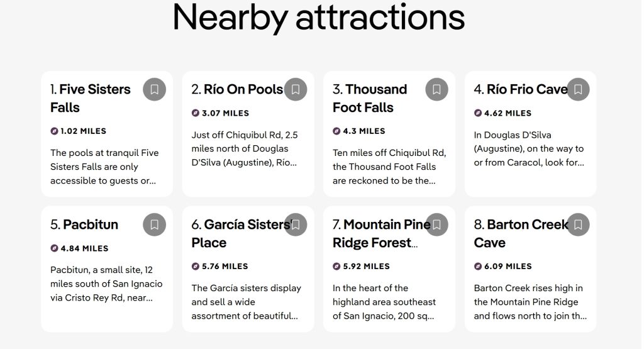Bookmark Thousand Foot Falls card
This screenshot has width=644, height=349.
click(436, 89)
